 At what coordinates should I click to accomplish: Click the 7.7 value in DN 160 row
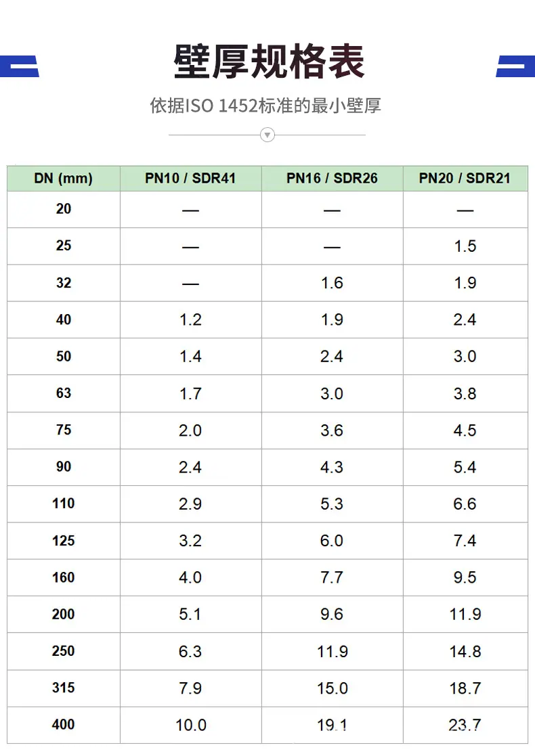(x=332, y=577)
